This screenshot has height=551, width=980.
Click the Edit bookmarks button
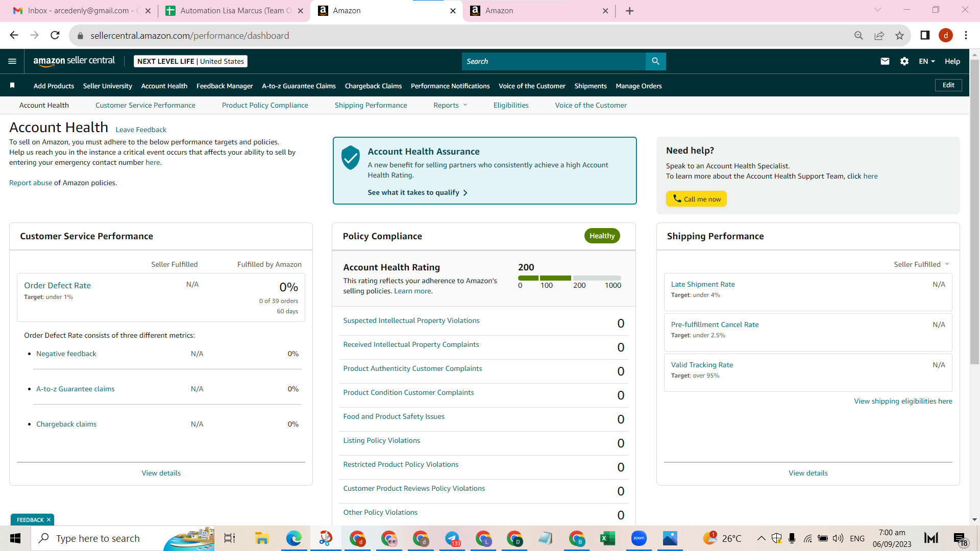pyautogui.click(x=948, y=85)
